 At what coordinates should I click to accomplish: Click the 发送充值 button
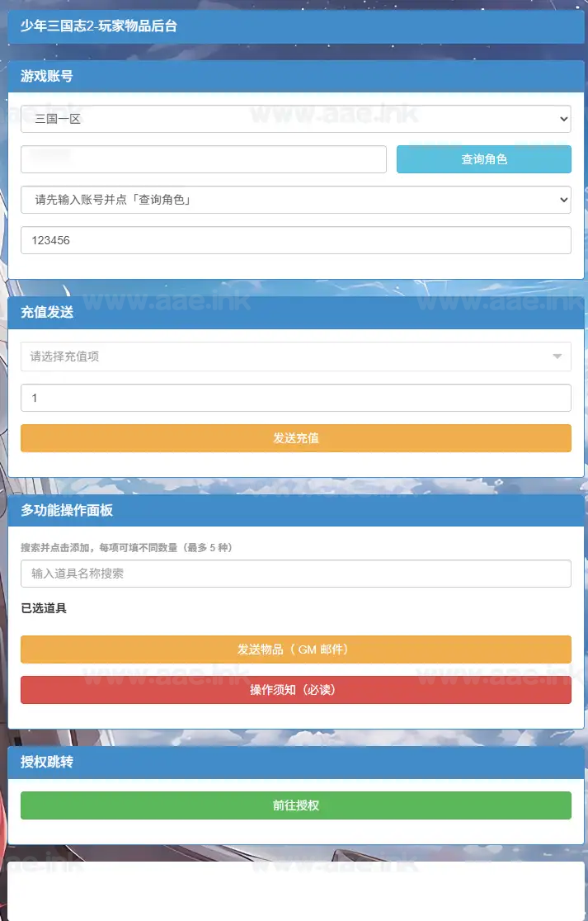[x=296, y=438]
